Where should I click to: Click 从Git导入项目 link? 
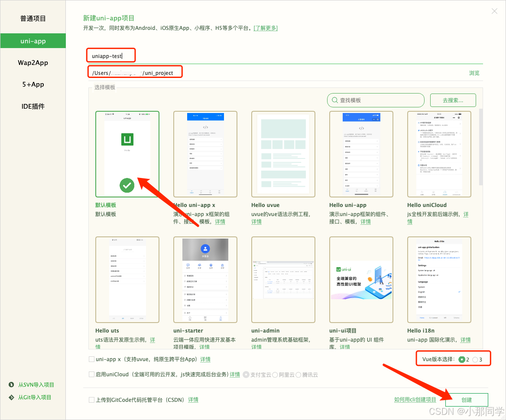(35, 397)
